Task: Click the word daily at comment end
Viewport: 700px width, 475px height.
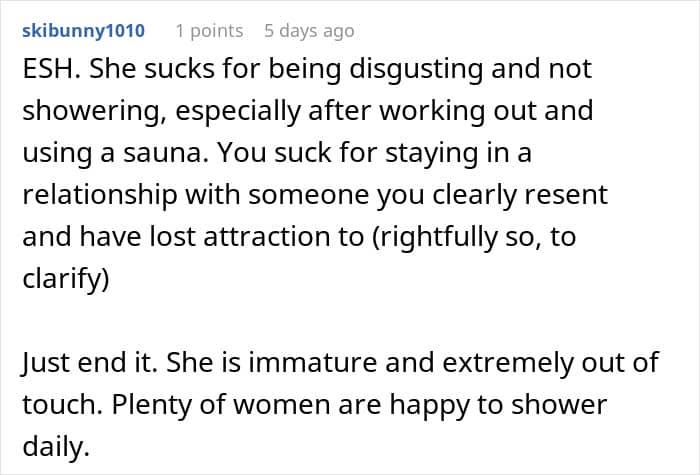Action: coord(56,446)
